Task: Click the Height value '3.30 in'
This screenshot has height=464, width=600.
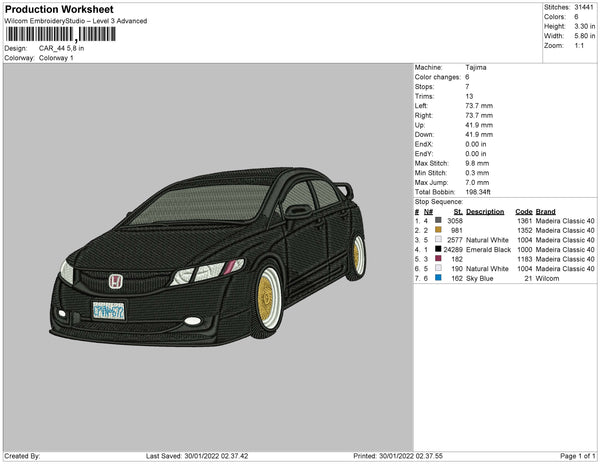Action: pyautogui.click(x=584, y=26)
